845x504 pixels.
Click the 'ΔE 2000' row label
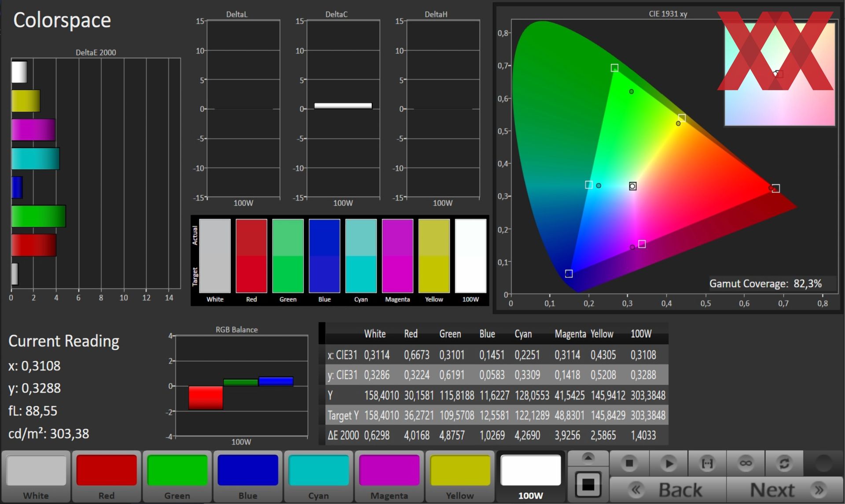coord(343,435)
